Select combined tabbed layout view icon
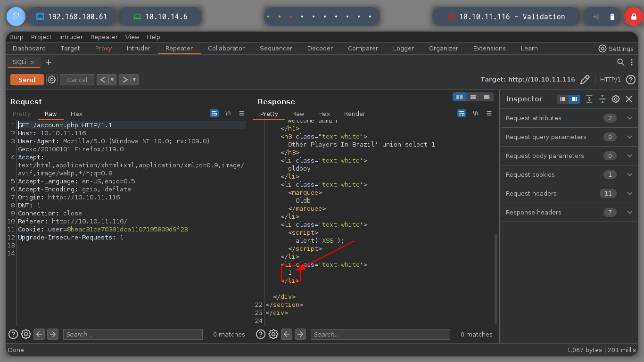644x362 pixels. tap(487, 97)
